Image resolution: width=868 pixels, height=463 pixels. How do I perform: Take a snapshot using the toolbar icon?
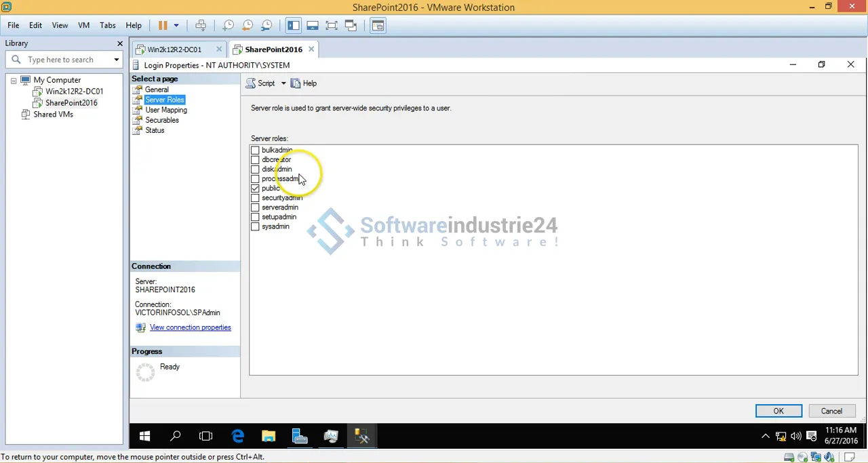[x=229, y=26]
